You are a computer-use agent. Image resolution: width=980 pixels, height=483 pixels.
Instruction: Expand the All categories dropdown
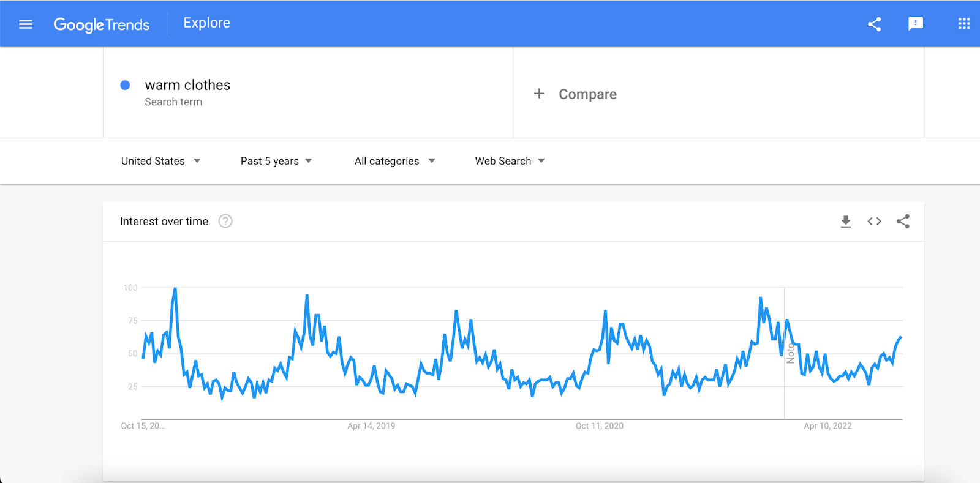pyautogui.click(x=394, y=161)
